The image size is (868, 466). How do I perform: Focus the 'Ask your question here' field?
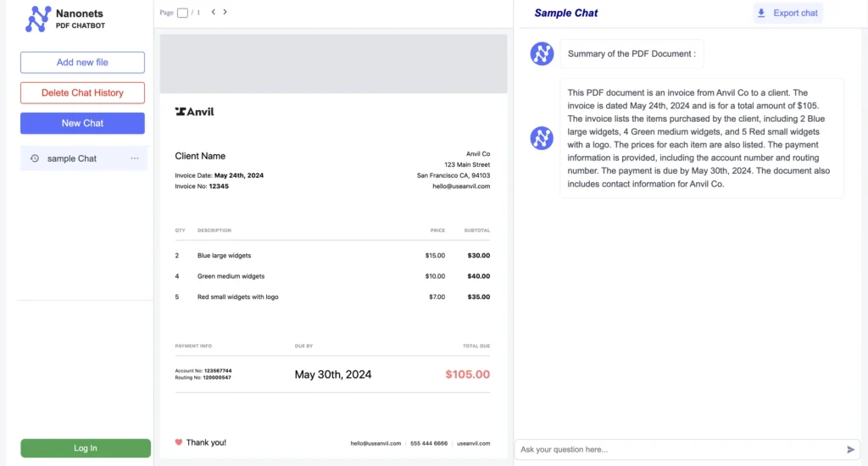pyautogui.click(x=678, y=449)
